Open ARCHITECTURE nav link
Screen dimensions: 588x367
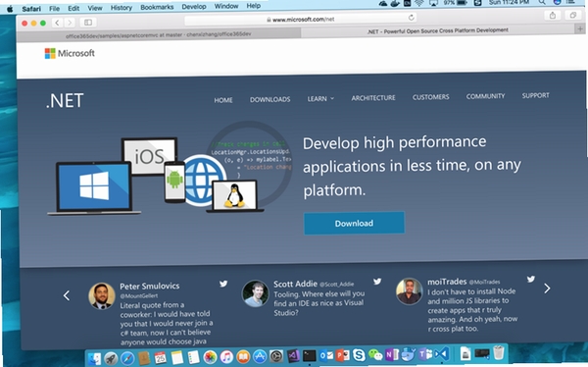pos(373,98)
